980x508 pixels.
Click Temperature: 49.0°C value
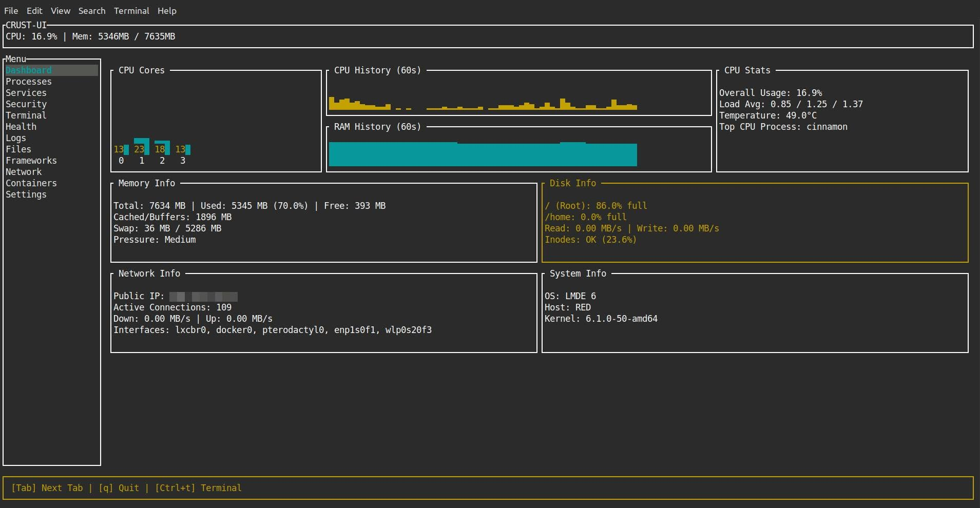(768, 115)
